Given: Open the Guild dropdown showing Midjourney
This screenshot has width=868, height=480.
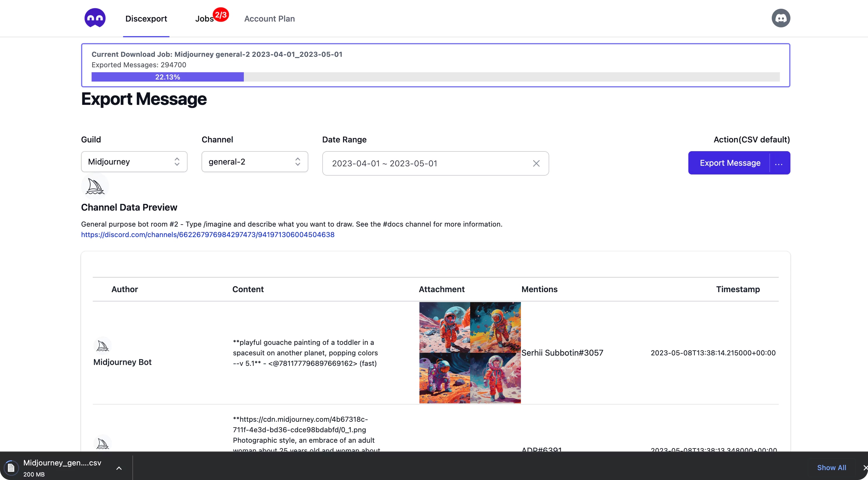Looking at the screenshot, I should 134,162.
